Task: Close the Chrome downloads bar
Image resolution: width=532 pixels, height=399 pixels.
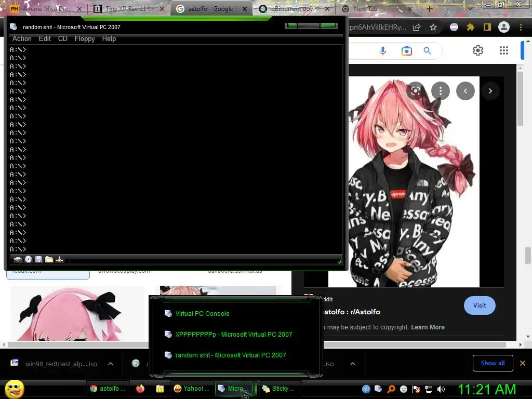Action: [523, 363]
